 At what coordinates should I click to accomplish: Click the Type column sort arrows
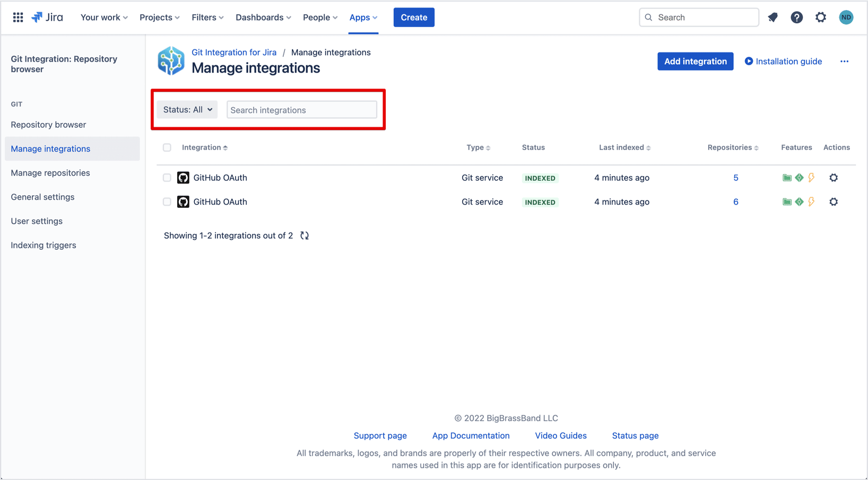(x=488, y=148)
